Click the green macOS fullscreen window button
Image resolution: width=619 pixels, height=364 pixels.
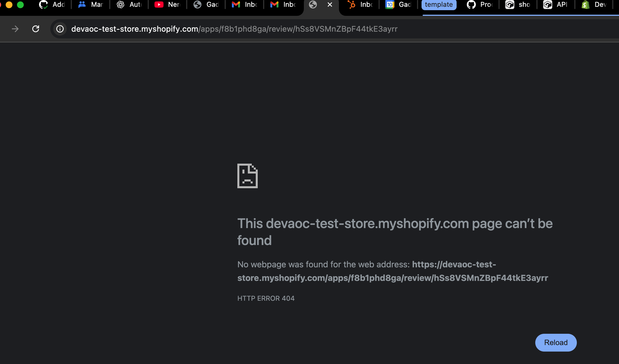(20, 5)
